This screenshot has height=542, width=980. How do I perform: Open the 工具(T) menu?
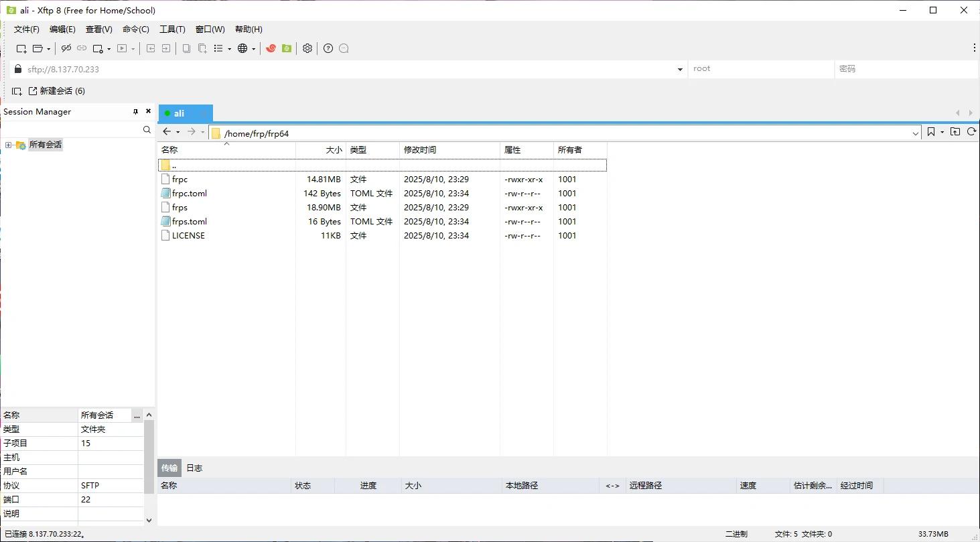click(172, 29)
